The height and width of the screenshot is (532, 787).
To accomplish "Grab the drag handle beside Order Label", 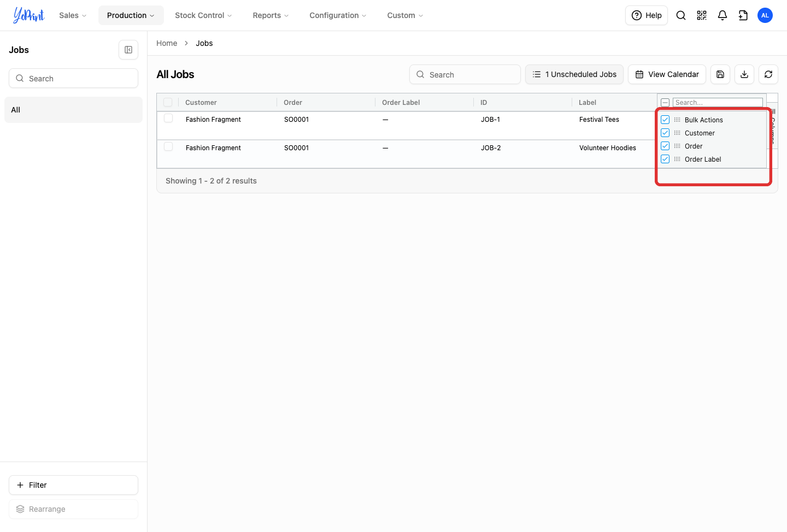I will 677,159.
